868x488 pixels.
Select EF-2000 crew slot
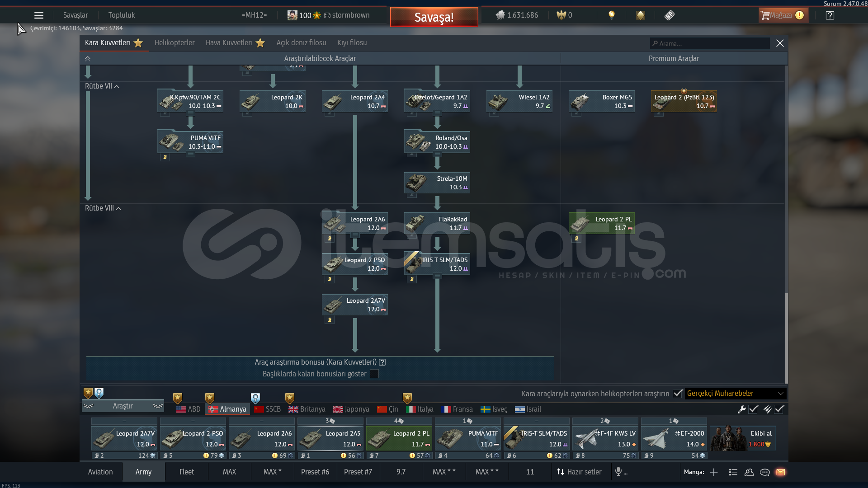[x=674, y=438]
